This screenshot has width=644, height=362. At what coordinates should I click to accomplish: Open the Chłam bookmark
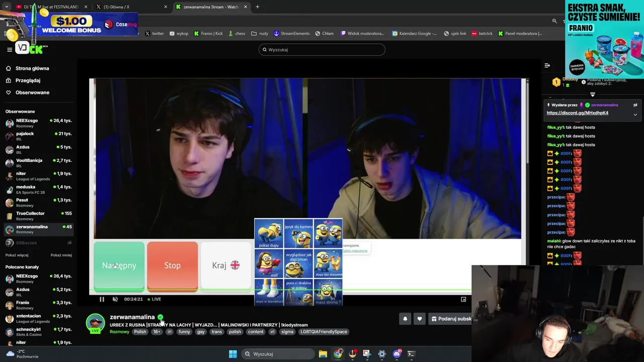pyautogui.click(x=325, y=34)
